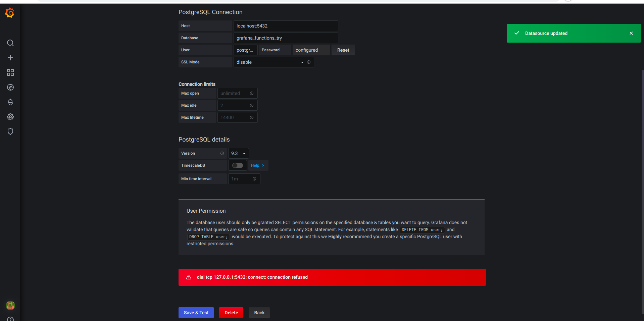Click the 'SSL Mode' field label
Screen dimensions: 644x321
coord(190,62)
